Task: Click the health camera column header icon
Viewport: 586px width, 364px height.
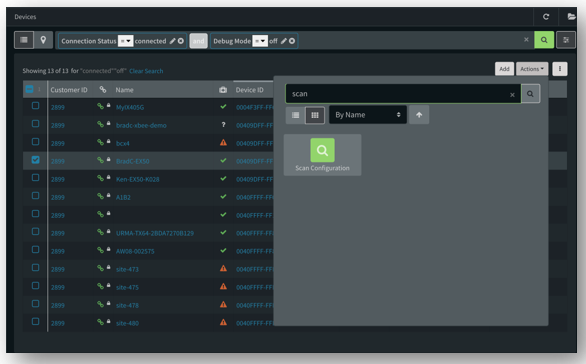Action: click(x=223, y=90)
